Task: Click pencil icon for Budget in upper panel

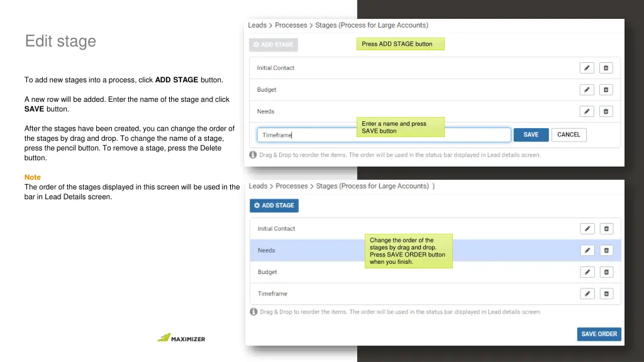Action: pyautogui.click(x=587, y=89)
